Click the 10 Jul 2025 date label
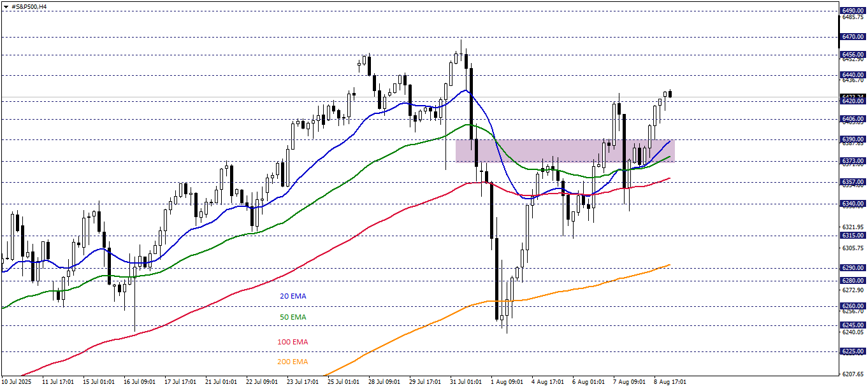 coord(17,383)
